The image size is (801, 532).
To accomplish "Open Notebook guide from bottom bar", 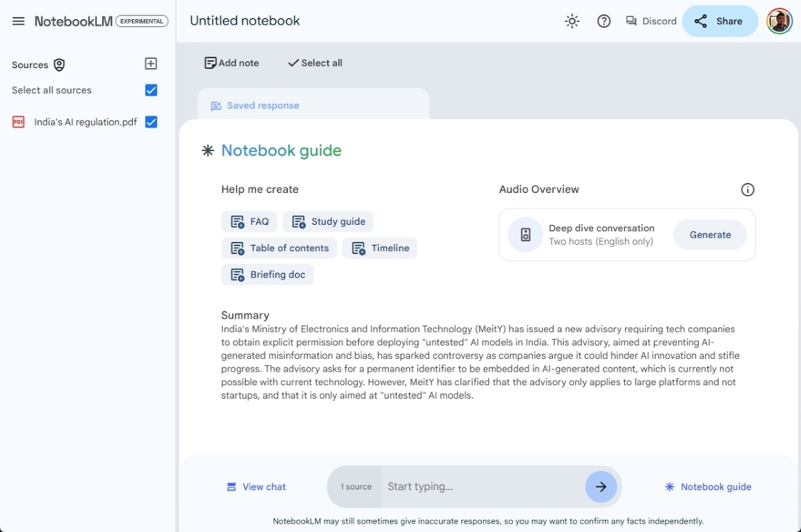I will (707, 487).
